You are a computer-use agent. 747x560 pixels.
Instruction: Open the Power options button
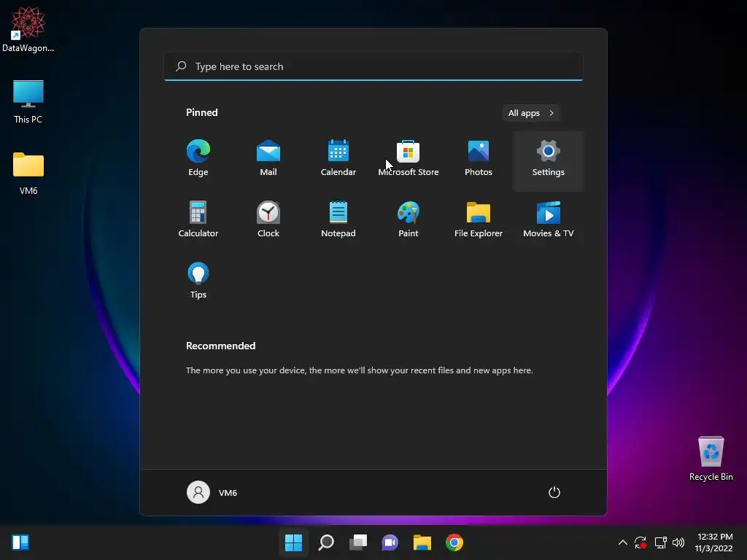[554, 492]
